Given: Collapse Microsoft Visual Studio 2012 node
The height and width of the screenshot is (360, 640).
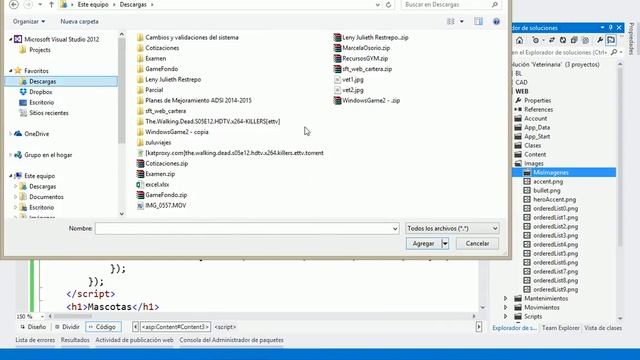Looking at the screenshot, I should (x=10, y=39).
